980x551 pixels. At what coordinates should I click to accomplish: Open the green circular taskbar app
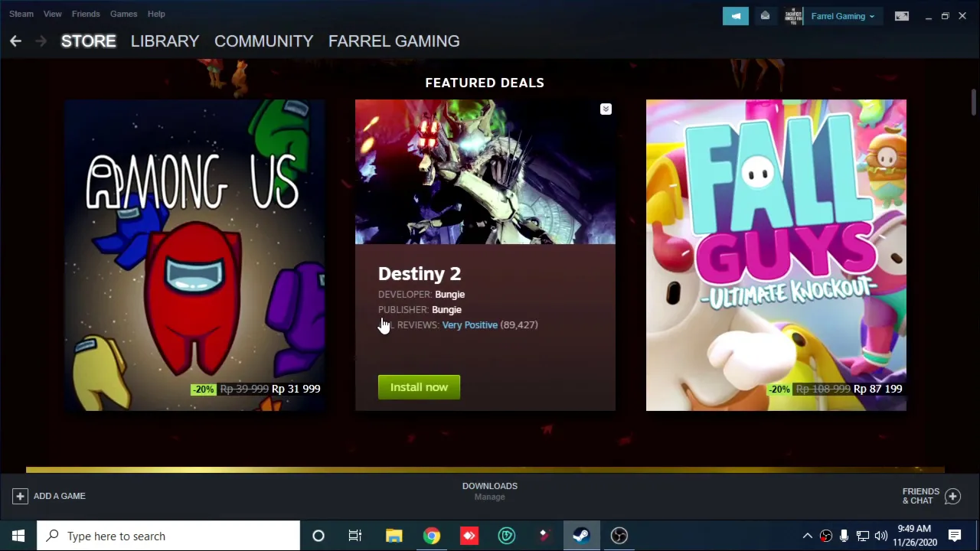pos(507,536)
